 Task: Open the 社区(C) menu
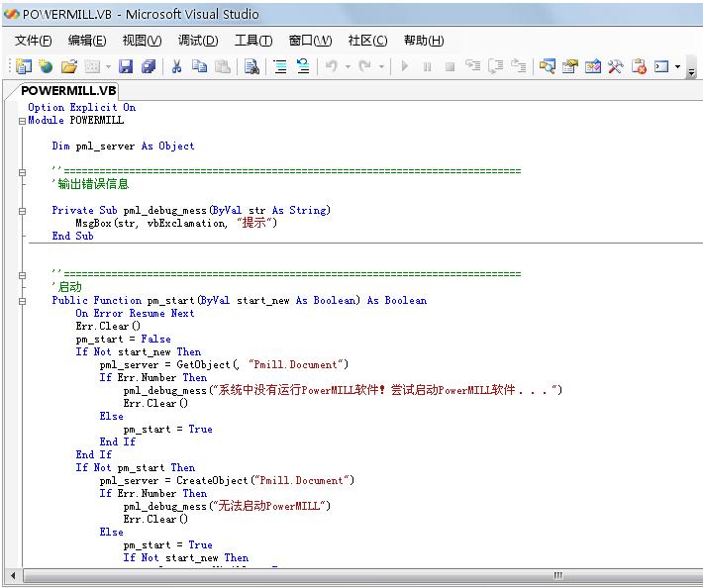coord(367,41)
